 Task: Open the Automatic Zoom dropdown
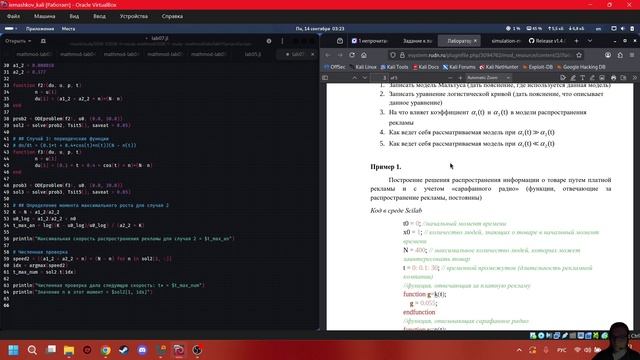[x=489, y=78]
